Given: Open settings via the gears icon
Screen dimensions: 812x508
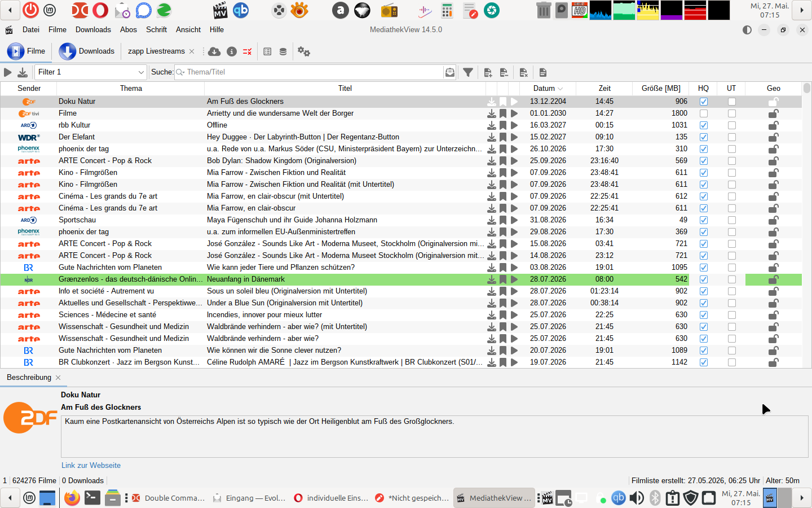Looking at the screenshot, I should click(x=304, y=51).
